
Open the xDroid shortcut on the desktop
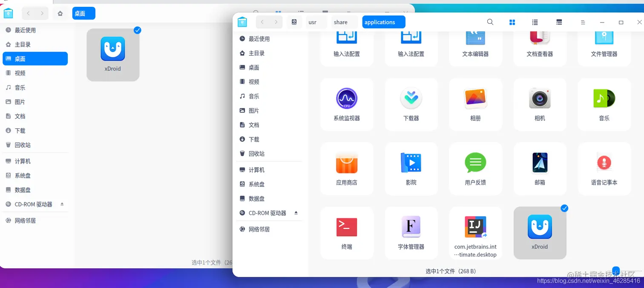click(112, 53)
